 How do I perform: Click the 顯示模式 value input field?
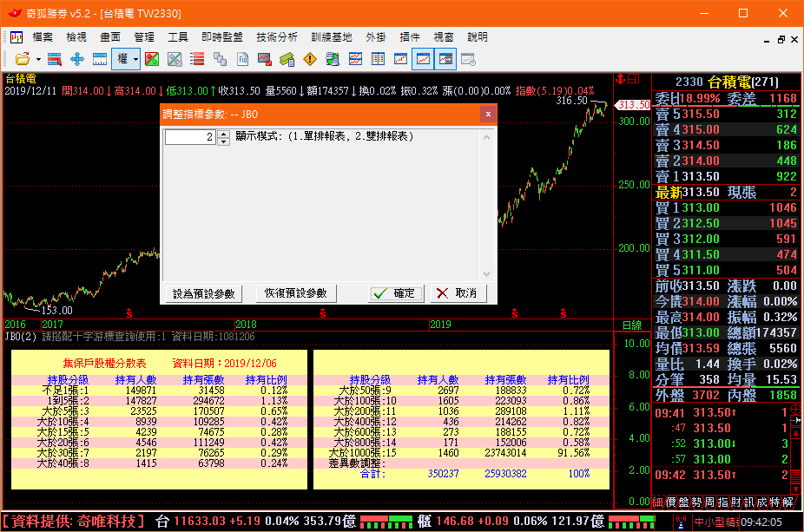(x=190, y=137)
